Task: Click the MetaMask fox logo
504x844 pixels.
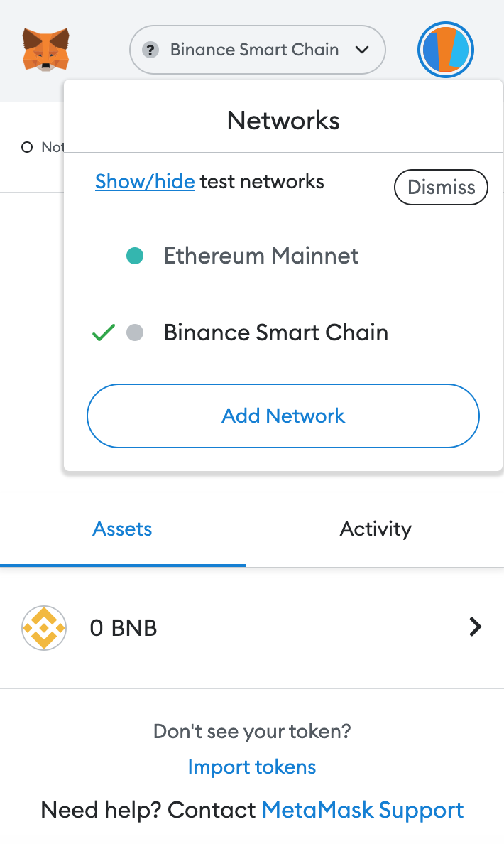Action: pyautogui.click(x=45, y=50)
